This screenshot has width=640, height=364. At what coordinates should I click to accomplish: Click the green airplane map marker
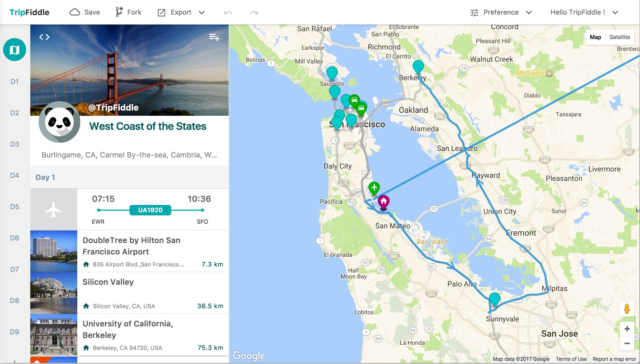click(x=374, y=187)
